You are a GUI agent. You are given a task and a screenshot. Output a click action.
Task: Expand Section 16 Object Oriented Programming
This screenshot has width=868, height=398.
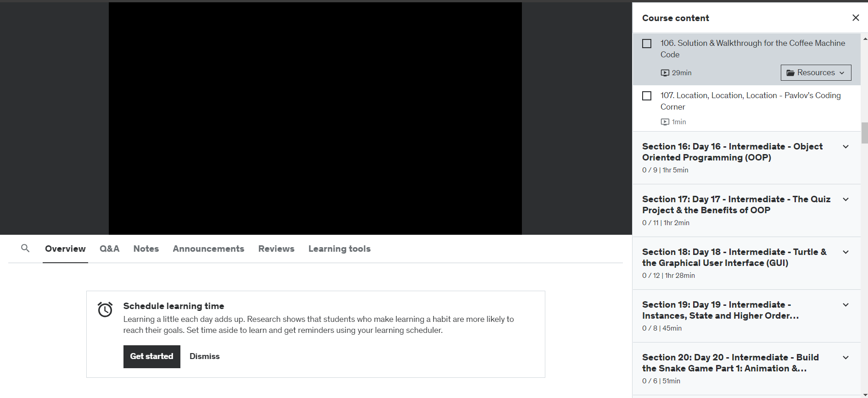point(846,147)
